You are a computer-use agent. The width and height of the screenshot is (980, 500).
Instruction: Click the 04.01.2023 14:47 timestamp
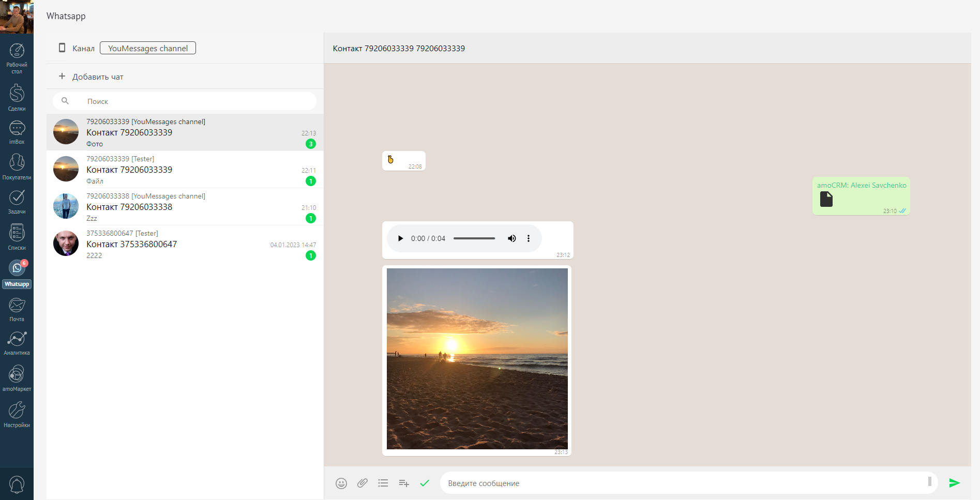293,245
